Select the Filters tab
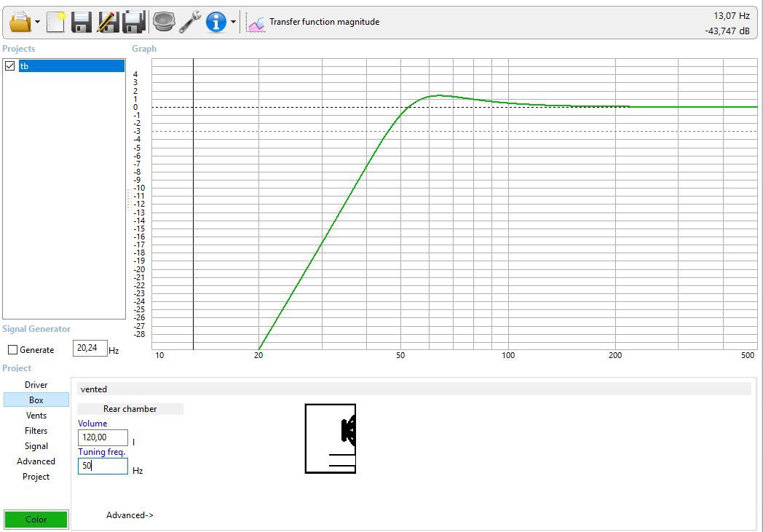763x532 pixels. pyautogui.click(x=36, y=431)
